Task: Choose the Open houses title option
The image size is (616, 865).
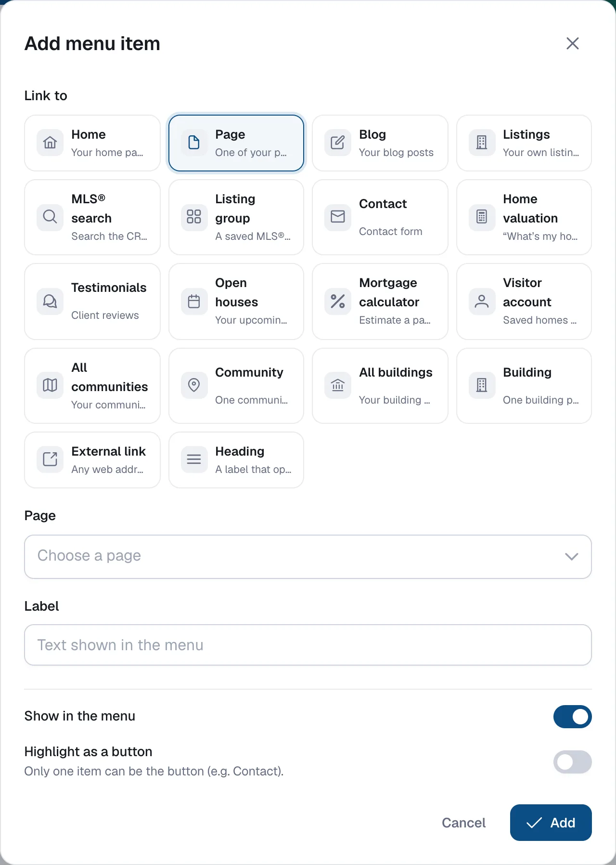Action: tap(237, 292)
